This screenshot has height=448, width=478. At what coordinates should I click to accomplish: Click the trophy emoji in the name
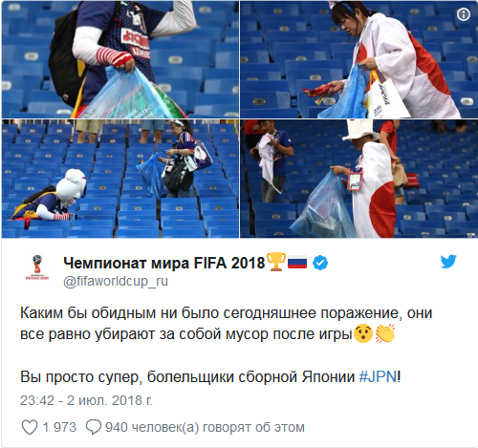[276, 262]
